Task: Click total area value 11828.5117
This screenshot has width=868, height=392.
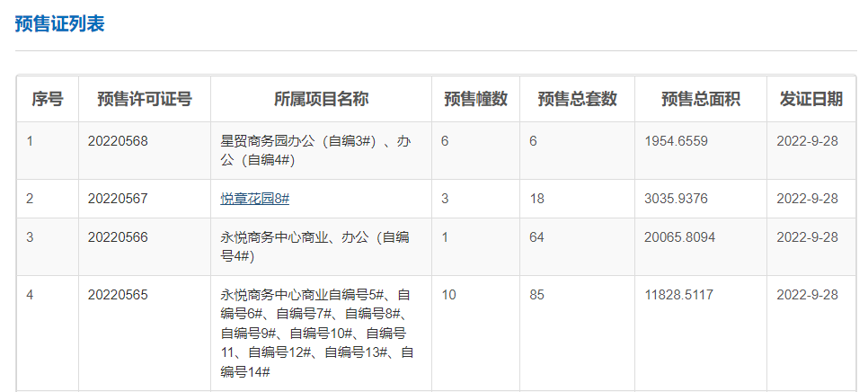Action: pyautogui.click(x=678, y=295)
